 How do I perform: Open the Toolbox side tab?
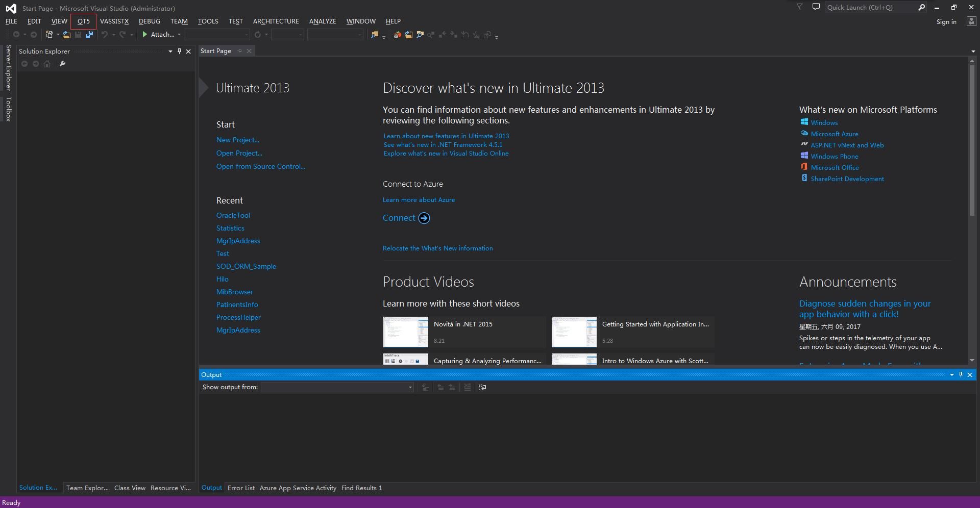pyautogui.click(x=8, y=109)
